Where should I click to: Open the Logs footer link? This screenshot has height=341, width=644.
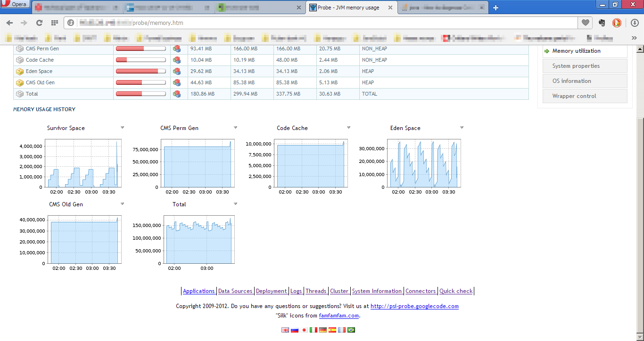click(x=296, y=291)
